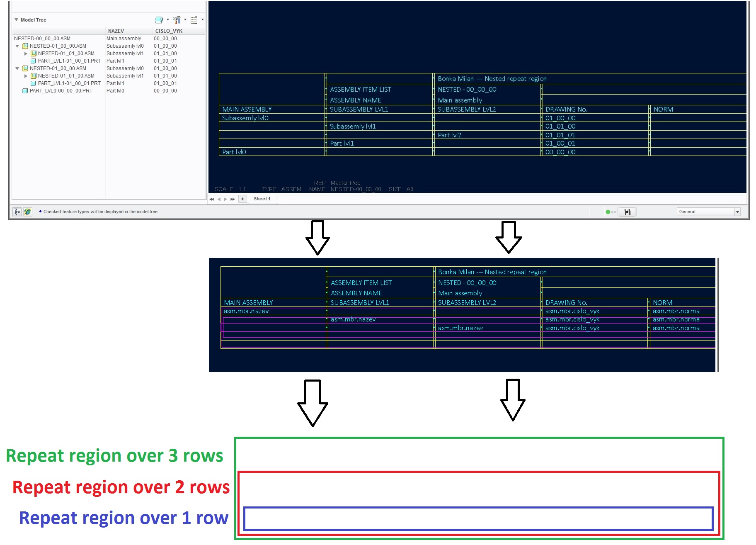756x545 pixels.
Task: Select 'SUBASSEMBLY LVL2' header in upper drawing table
Action: [467, 109]
